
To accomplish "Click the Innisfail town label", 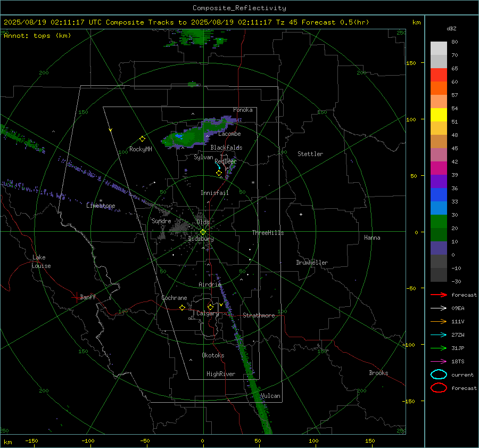I will pyautogui.click(x=214, y=193).
